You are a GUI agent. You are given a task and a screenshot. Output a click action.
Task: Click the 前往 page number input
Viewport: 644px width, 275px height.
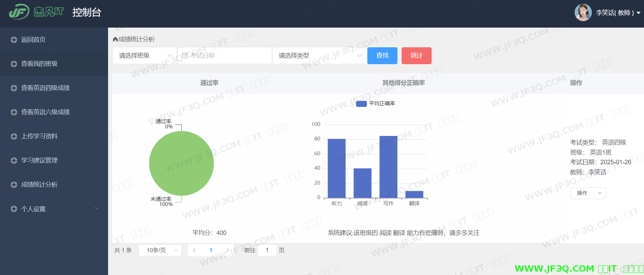click(267, 250)
